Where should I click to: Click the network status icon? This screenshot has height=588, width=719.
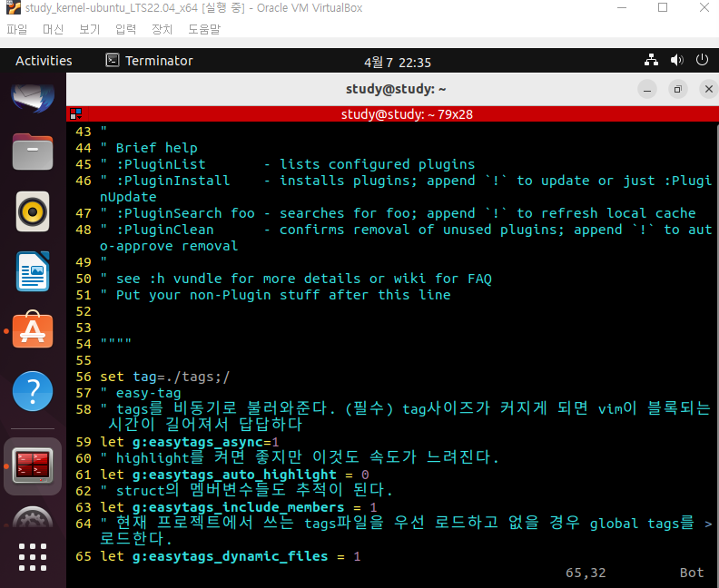[651, 60]
